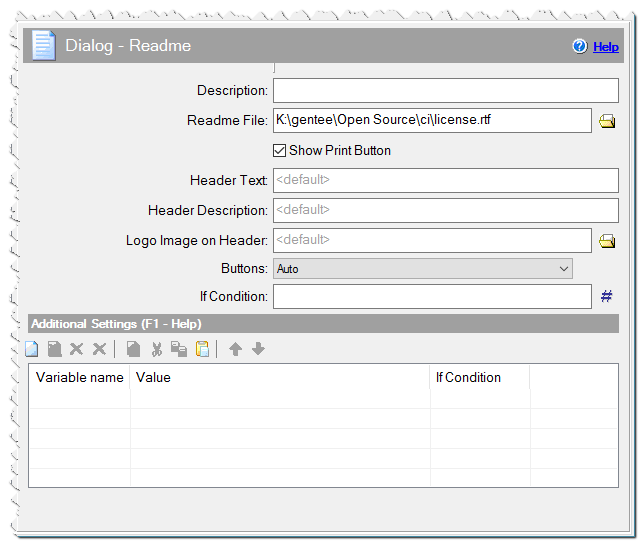Click the Description input field
This screenshot has width=639, height=541.
click(x=446, y=90)
